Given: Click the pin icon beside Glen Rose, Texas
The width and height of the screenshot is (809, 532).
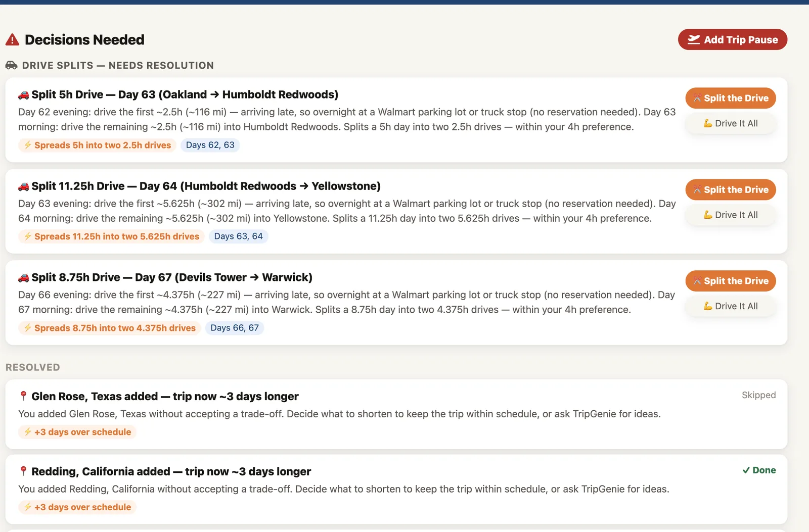Looking at the screenshot, I should point(23,396).
